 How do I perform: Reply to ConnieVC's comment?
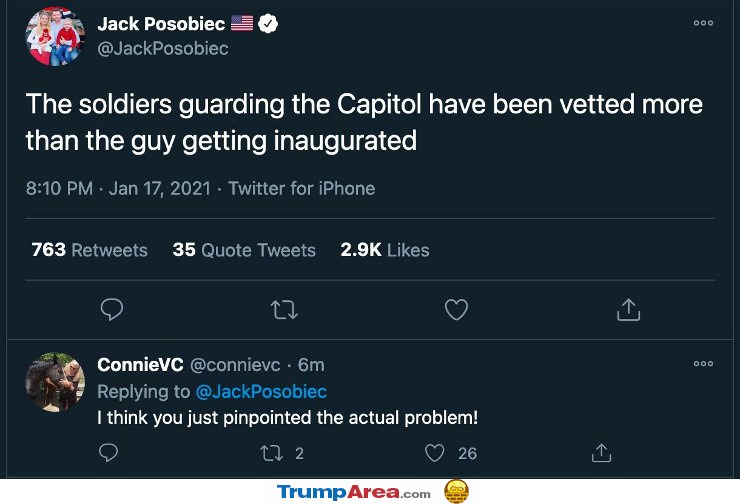[x=109, y=453]
